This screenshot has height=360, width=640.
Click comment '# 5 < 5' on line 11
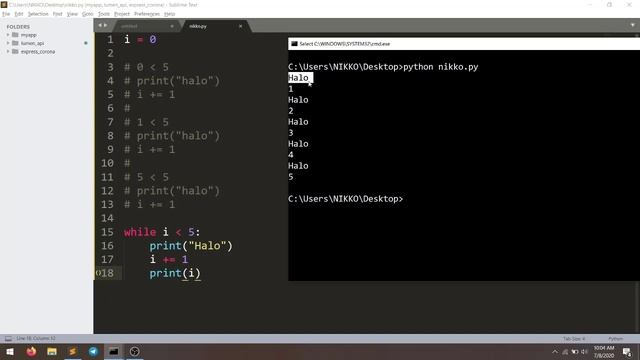tap(146, 177)
